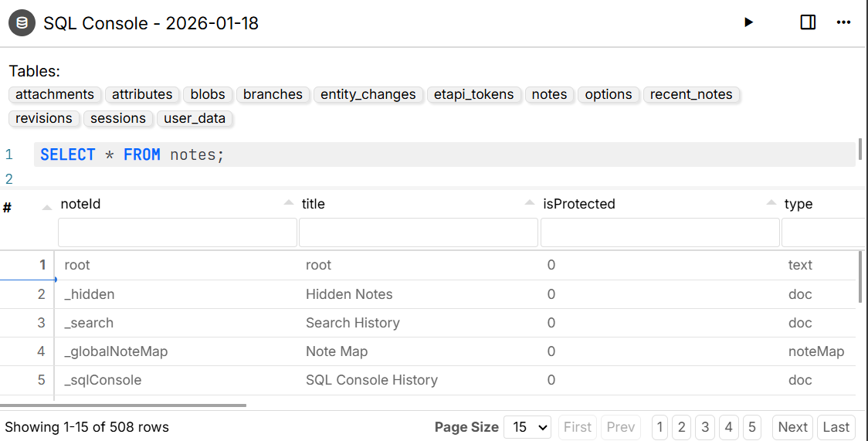Select the _globalNoteMap row

116,351
